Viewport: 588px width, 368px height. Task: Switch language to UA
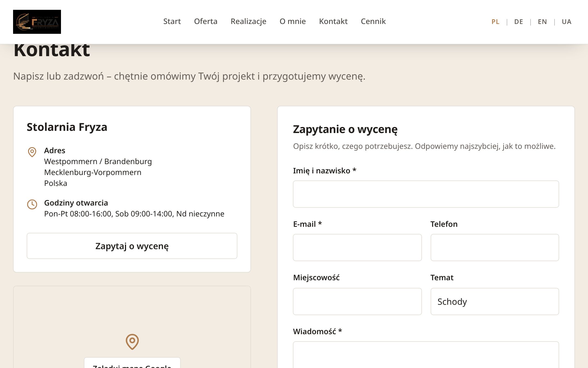(566, 22)
